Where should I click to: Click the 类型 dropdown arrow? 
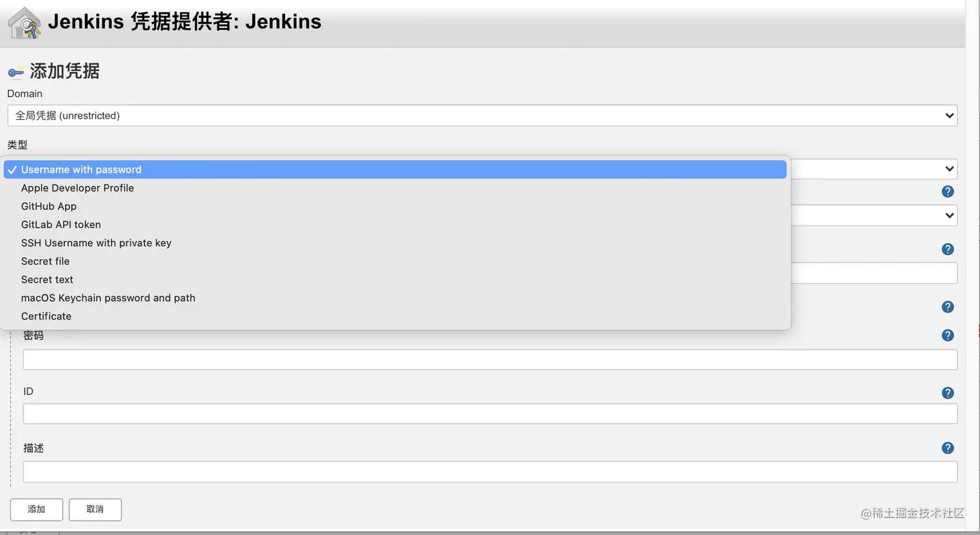pos(949,169)
